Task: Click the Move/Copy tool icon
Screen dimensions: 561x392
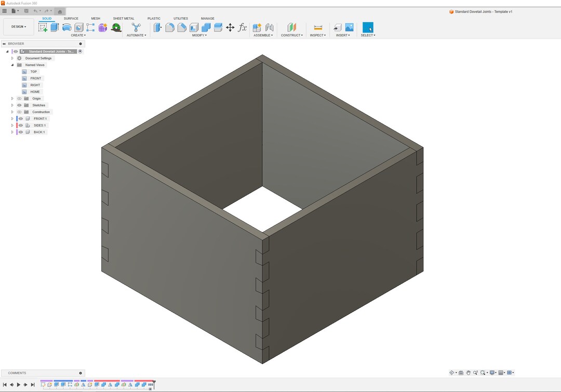Action: (231, 27)
